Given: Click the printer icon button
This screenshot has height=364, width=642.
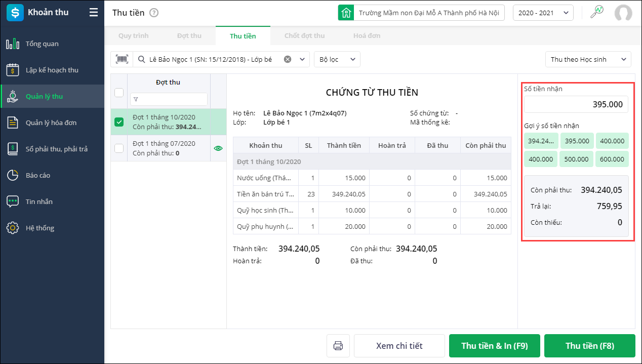Looking at the screenshot, I should (x=338, y=346).
